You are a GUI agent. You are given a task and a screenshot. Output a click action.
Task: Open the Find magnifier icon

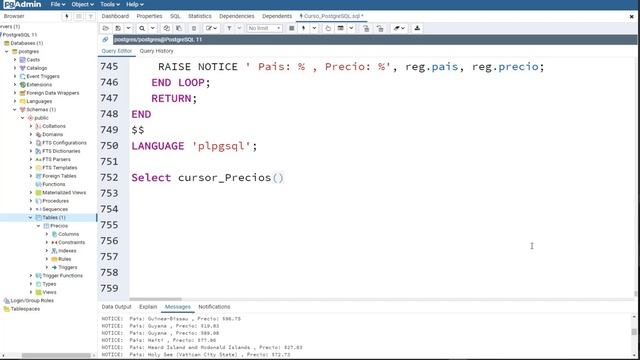coord(142,28)
